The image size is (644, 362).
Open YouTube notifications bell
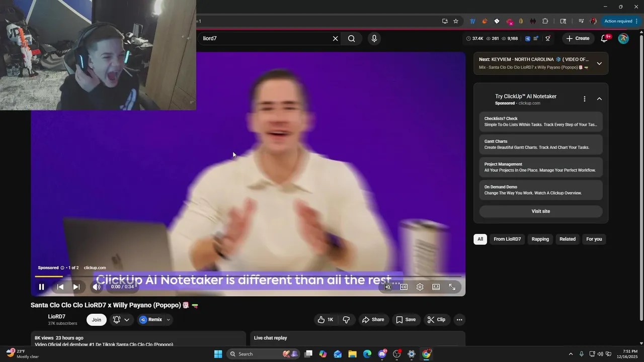[605, 38]
